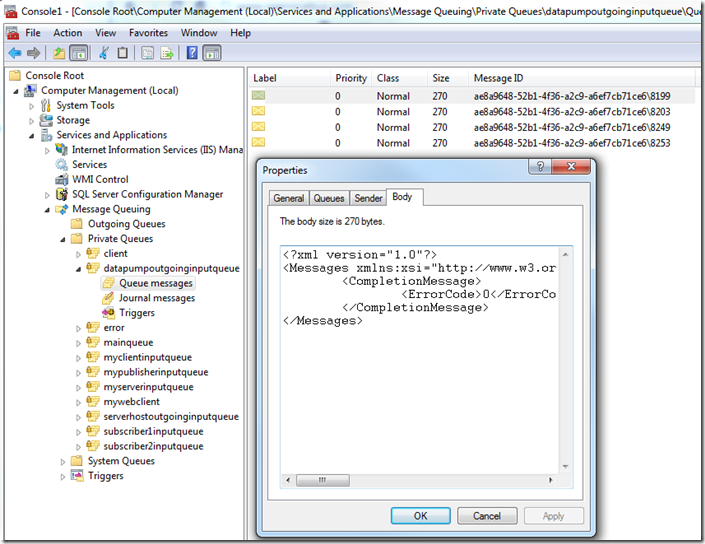Click the blue Help question mark icon
This screenshot has height=544, width=705.
(192, 53)
